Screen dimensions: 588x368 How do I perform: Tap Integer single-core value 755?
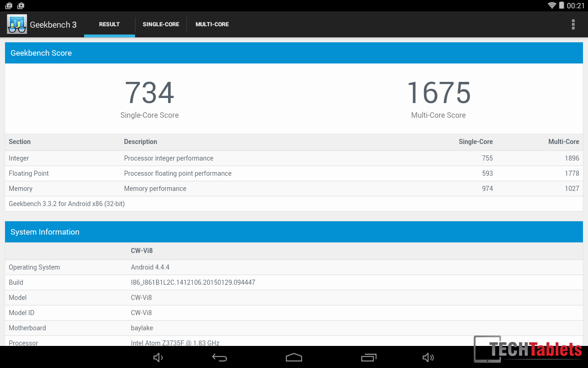[487, 158]
